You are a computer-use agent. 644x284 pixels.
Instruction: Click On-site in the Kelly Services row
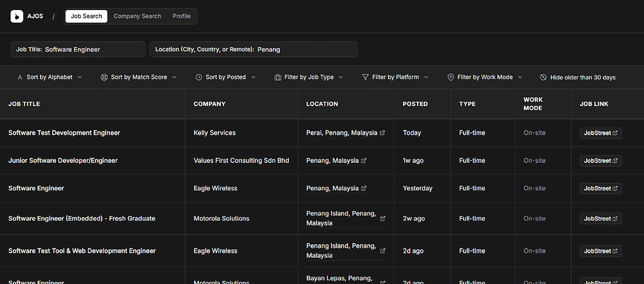click(x=535, y=133)
